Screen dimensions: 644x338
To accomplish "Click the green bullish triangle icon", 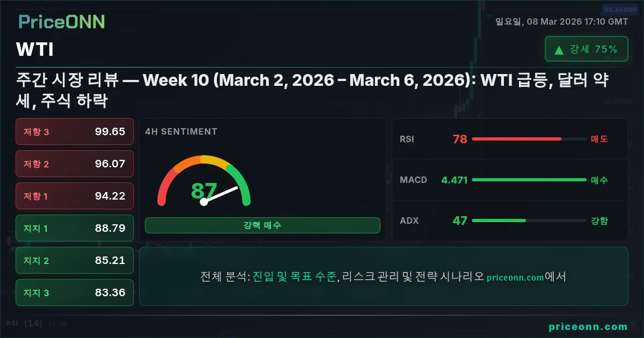I will [559, 50].
